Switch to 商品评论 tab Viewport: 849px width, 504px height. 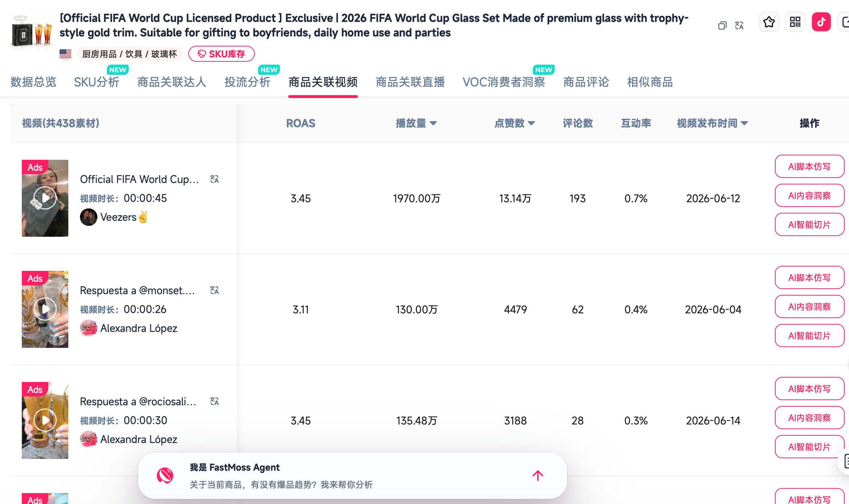[586, 82]
